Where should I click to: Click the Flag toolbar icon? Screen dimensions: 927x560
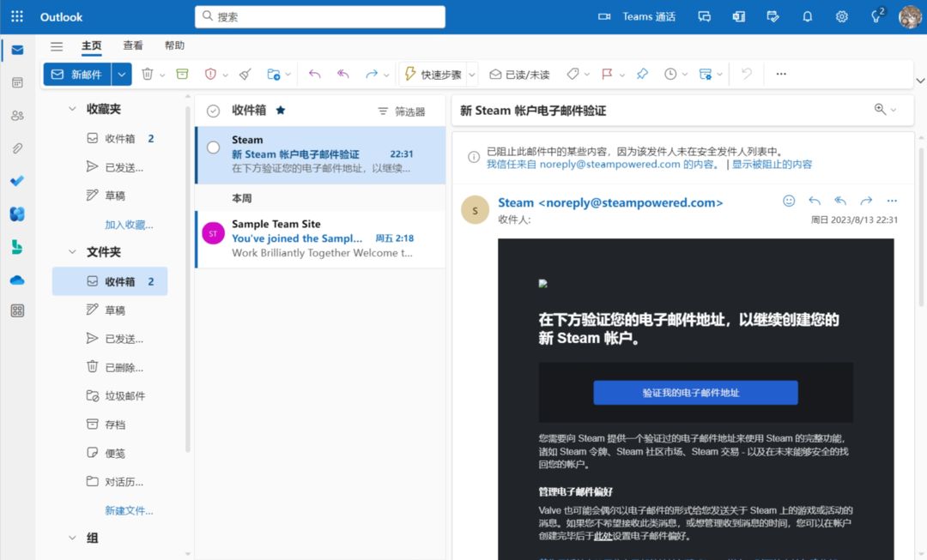pos(607,74)
